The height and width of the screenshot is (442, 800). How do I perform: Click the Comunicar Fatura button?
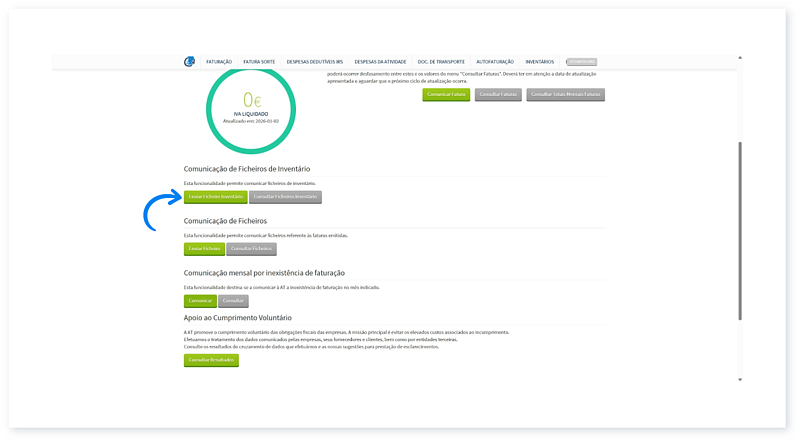[446, 94]
